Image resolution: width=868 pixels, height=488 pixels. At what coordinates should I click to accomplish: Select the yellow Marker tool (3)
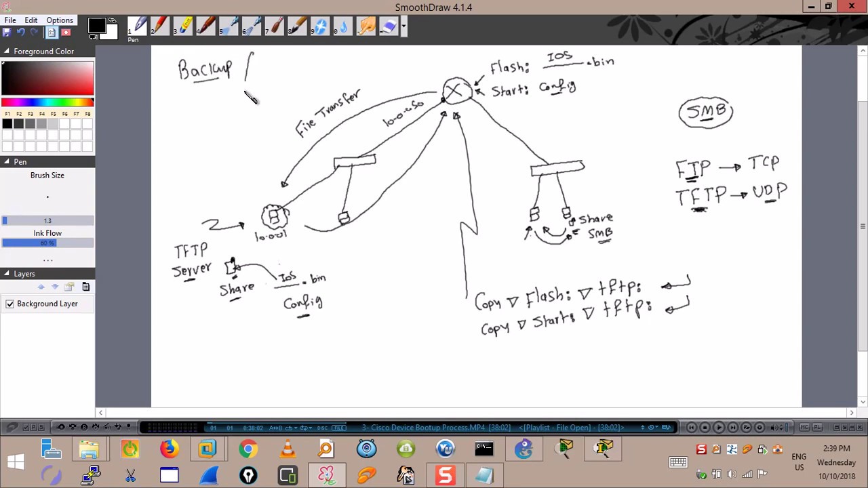tap(184, 26)
